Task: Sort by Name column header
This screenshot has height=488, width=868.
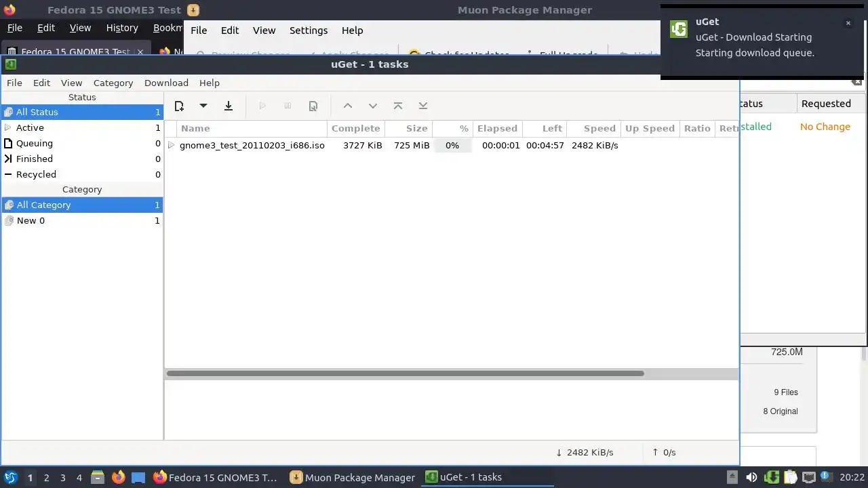Action: [x=252, y=128]
